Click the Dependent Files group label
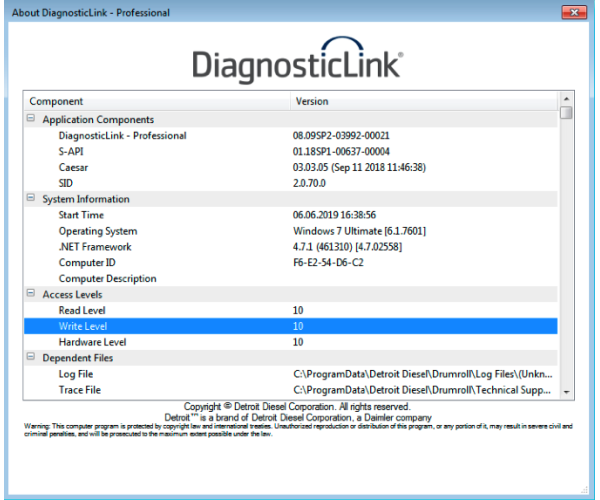The image size is (600, 500). [x=78, y=358]
